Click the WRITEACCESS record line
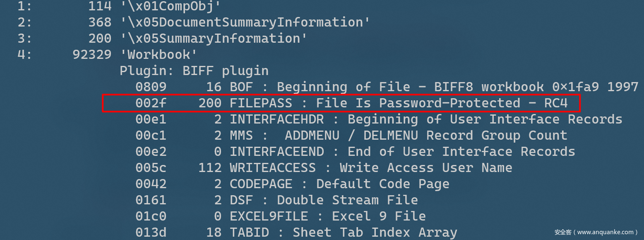Image resolution: width=644 pixels, height=240 pixels. [324, 168]
